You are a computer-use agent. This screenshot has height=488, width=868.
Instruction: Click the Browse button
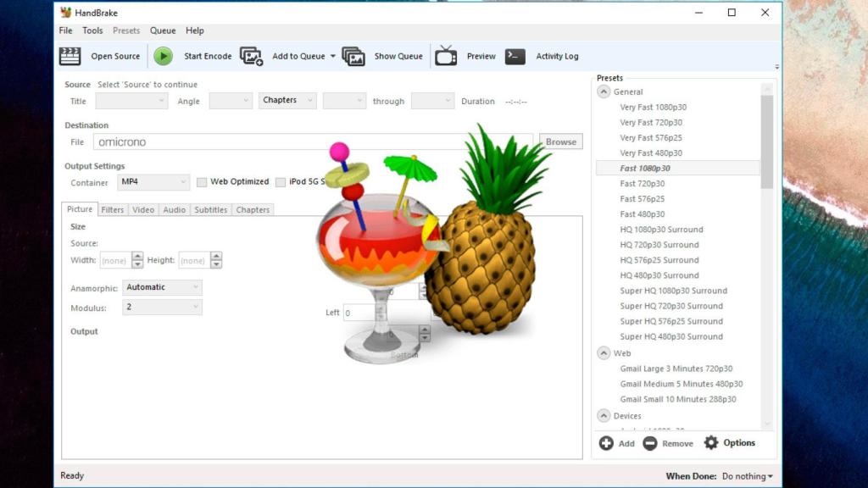(x=560, y=142)
